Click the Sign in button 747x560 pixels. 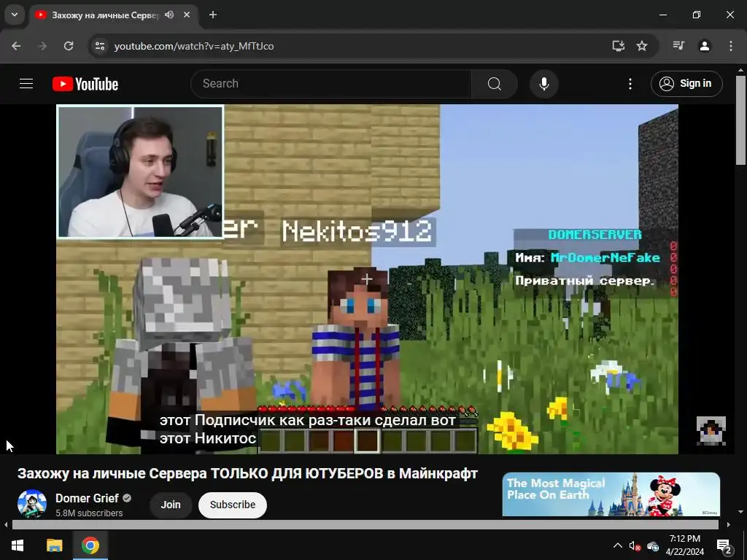click(686, 84)
